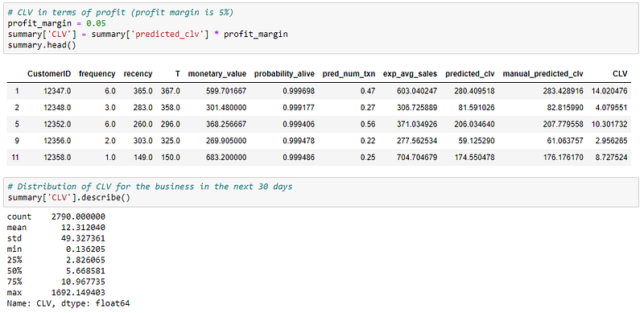Click CLV value 14.020476

coord(609,91)
